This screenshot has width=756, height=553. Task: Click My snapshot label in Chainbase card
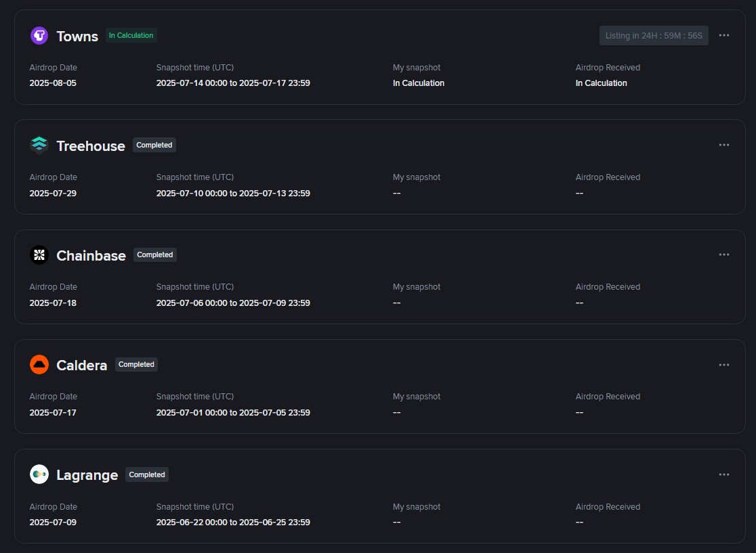[417, 287]
